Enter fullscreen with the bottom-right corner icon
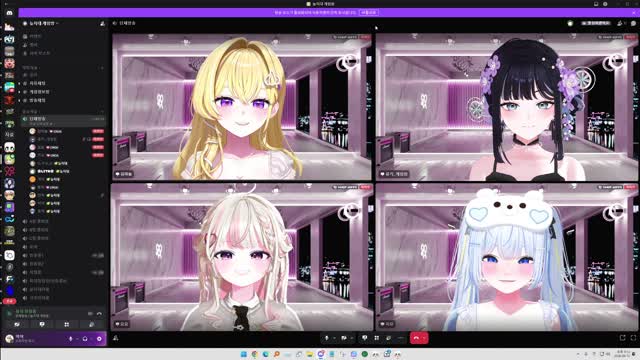The width and height of the screenshot is (640, 360). pyautogui.click(x=633, y=338)
